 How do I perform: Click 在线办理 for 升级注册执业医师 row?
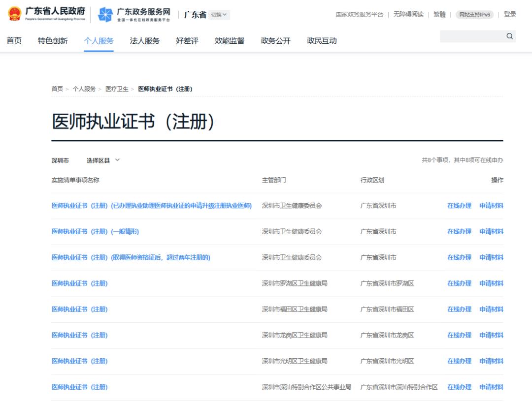pos(460,206)
